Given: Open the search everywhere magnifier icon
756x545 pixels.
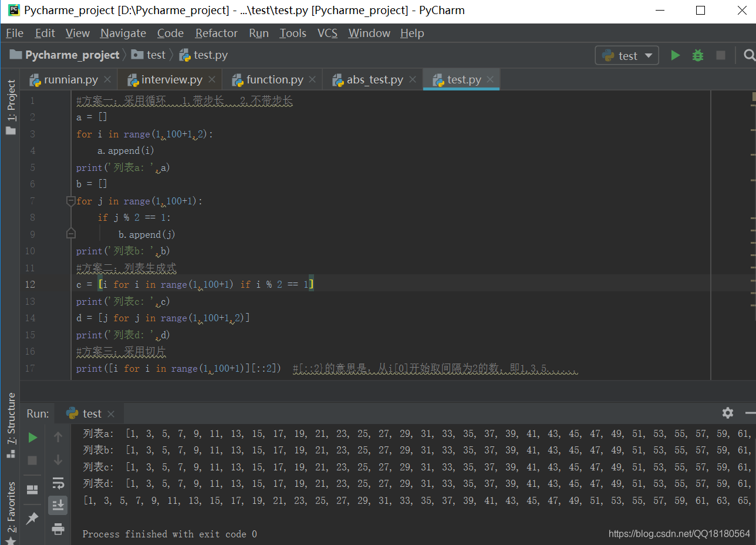Looking at the screenshot, I should 749,55.
